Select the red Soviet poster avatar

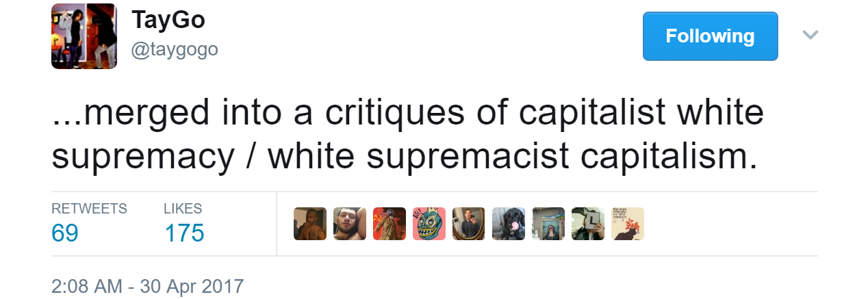389,224
